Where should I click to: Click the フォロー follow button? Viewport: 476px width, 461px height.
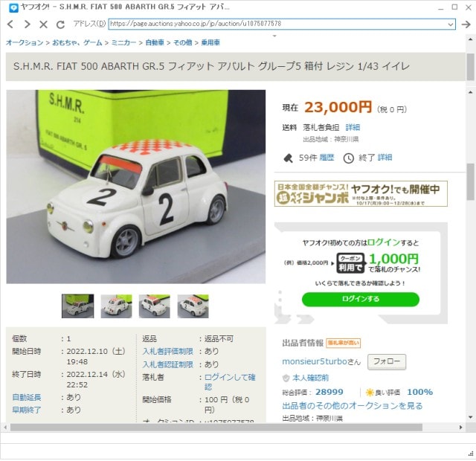387,362
